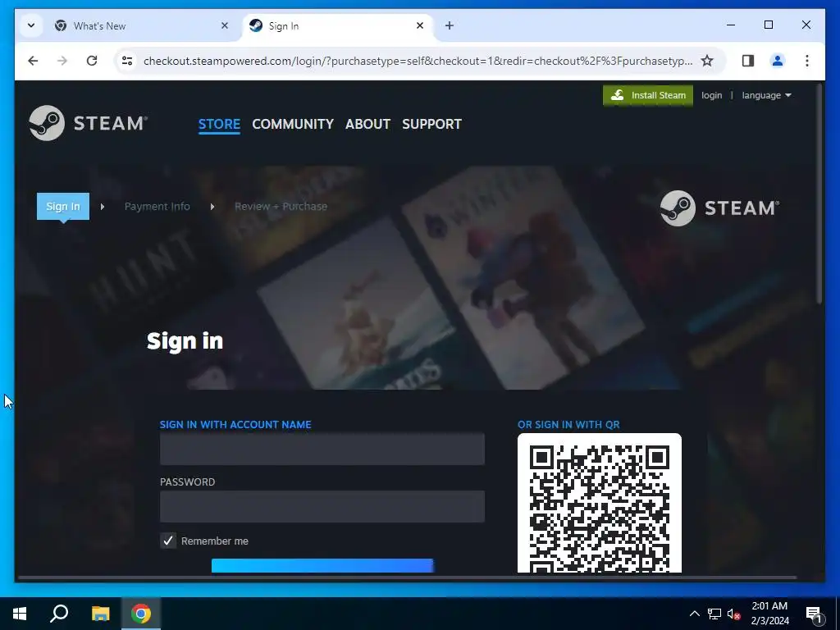Click the page's vertical scrollbar
This screenshot has height=630, width=840.
coord(819,195)
